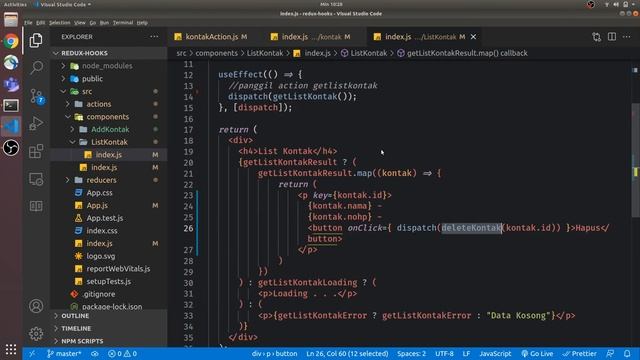Open the Terminal menu
Image resolution: width=640 pixels, height=360 pixels.
coord(123,23)
